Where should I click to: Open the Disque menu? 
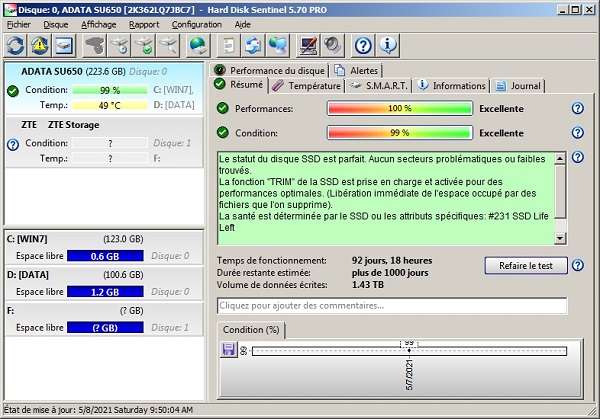pos(55,24)
